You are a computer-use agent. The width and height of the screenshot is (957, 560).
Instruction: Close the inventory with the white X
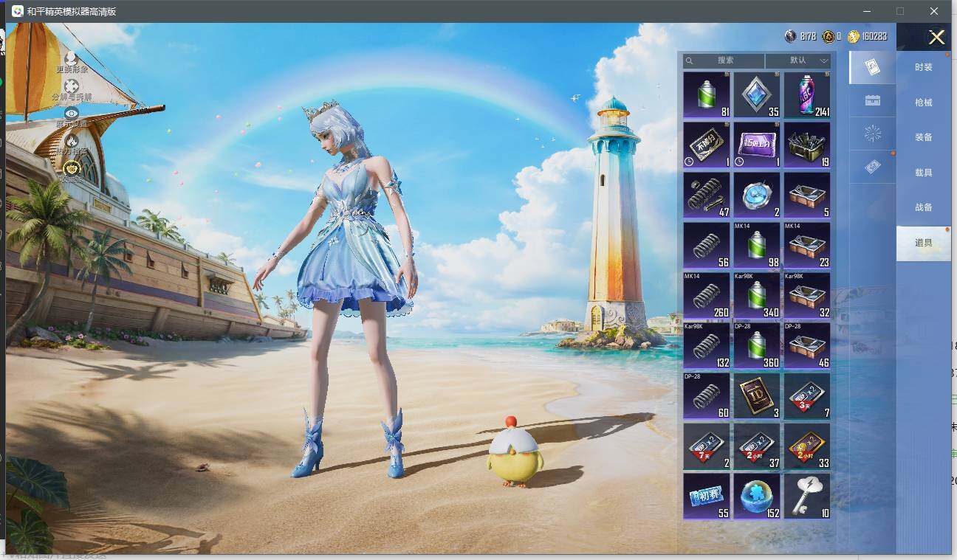tap(936, 37)
